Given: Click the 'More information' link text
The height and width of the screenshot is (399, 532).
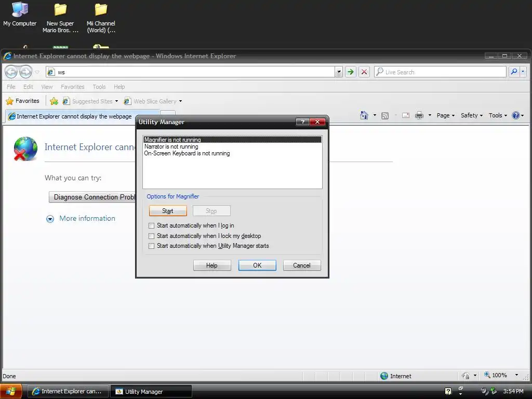Looking at the screenshot, I should tap(87, 219).
